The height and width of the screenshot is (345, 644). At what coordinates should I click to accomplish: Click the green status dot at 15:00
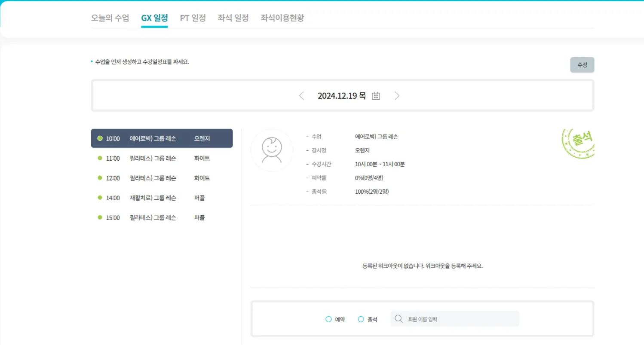pos(100,217)
